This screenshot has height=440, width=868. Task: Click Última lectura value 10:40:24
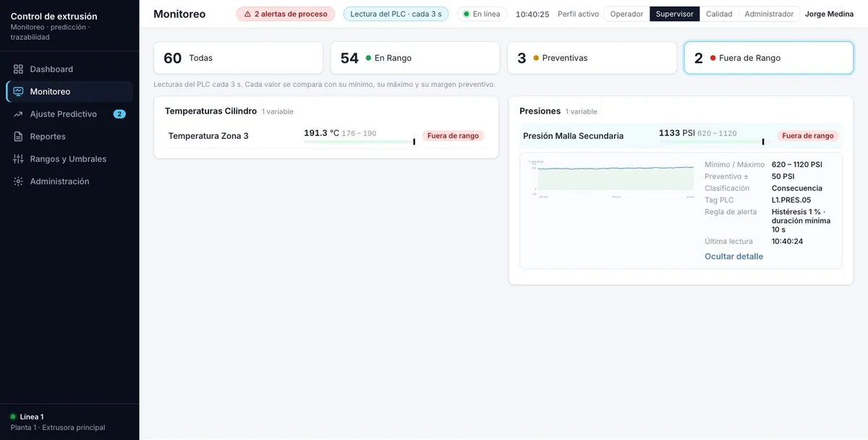click(x=787, y=242)
